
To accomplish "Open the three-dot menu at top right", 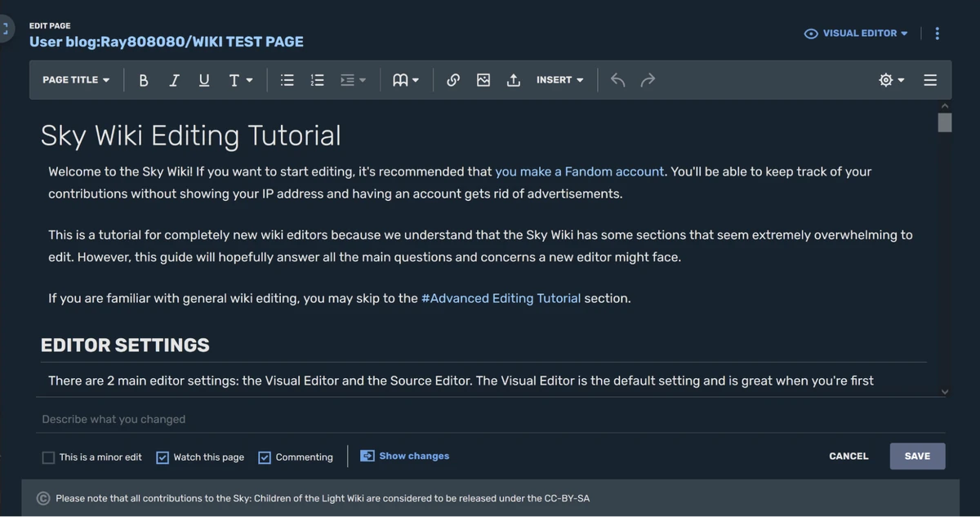I will tap(937, 33).
